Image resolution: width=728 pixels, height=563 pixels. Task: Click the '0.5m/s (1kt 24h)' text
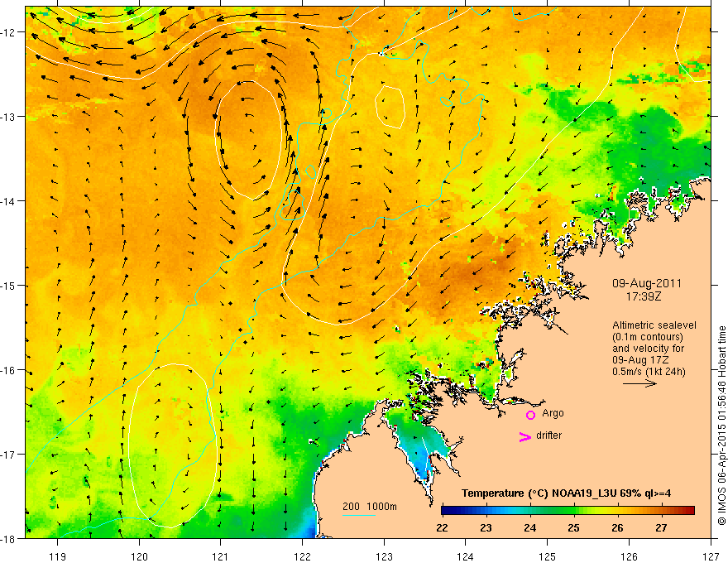(x=649, y=372)
